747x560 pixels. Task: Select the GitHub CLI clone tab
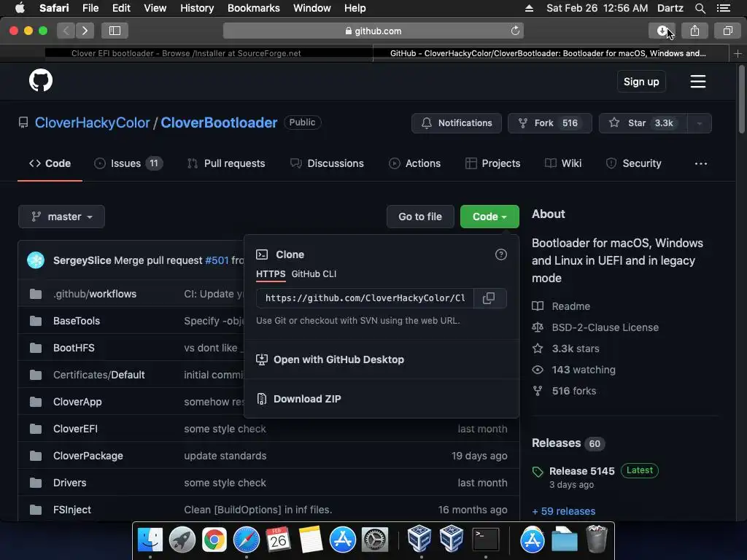pyautogui.click(x=314, y=274)
